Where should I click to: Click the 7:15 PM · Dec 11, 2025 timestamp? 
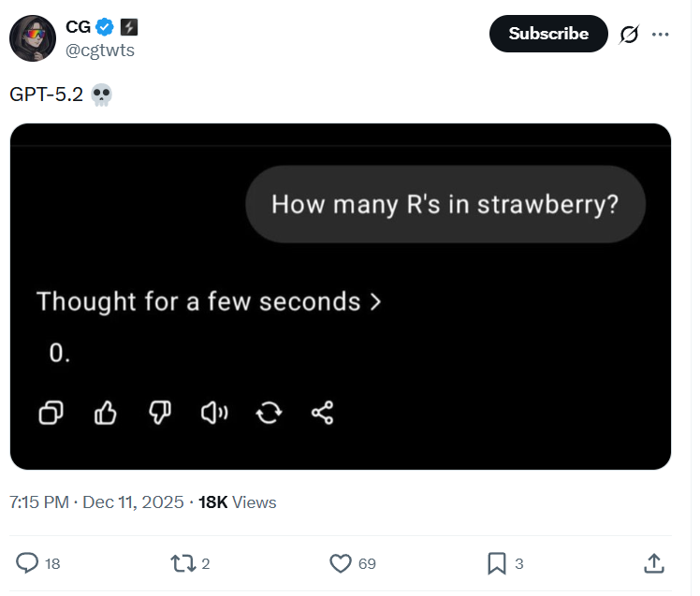coord(96,502)
